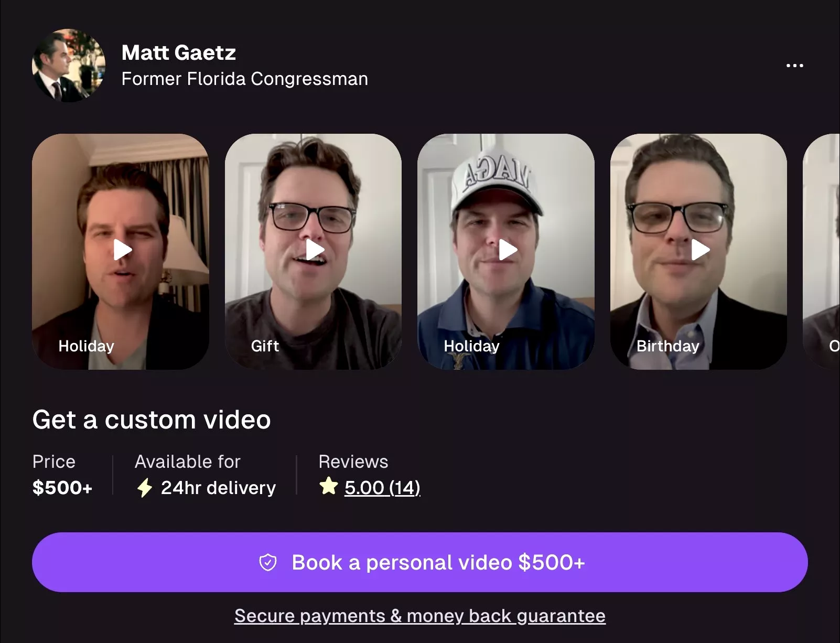This screenshot has height=643, width=840.
Task: Click the shield checkmark icon on purple button
Action: [268, 563]
